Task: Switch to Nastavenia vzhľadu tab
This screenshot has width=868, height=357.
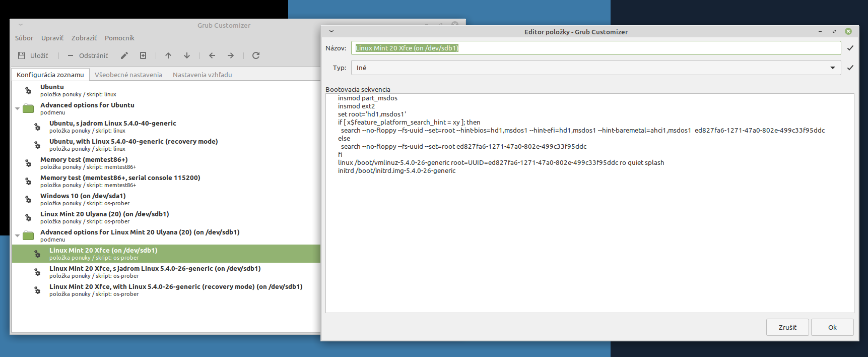Action: (202, 75)
